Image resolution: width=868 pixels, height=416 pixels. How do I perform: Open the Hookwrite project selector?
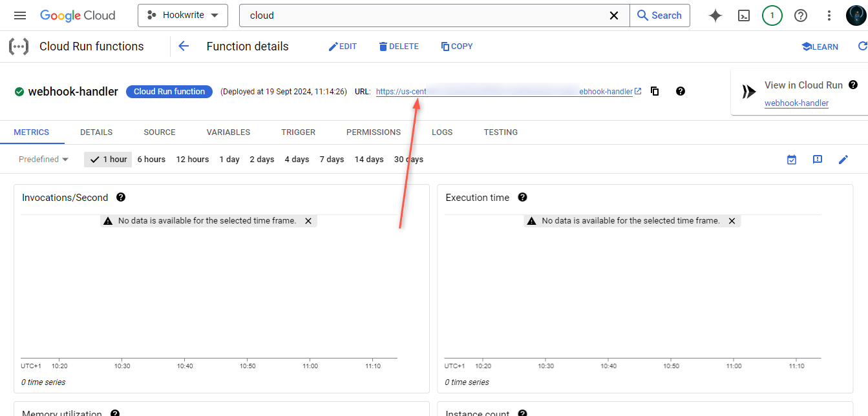[183, 15]
